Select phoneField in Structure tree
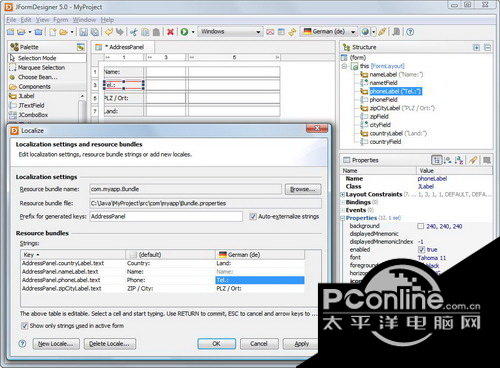Image resolution: width=500 pixels, height=368 pixels. point(383,100)
